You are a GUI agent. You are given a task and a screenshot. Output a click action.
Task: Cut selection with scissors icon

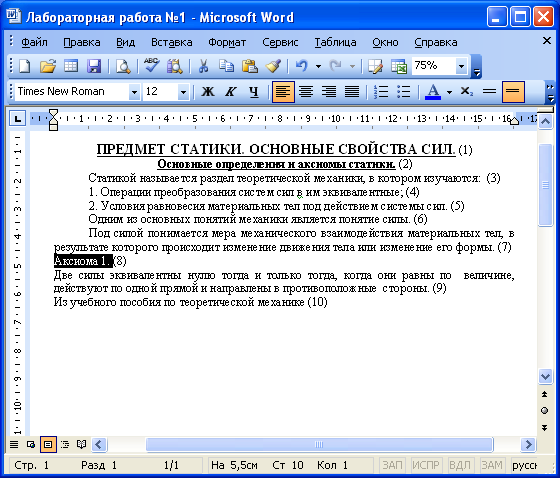click(x=203, y=66)
